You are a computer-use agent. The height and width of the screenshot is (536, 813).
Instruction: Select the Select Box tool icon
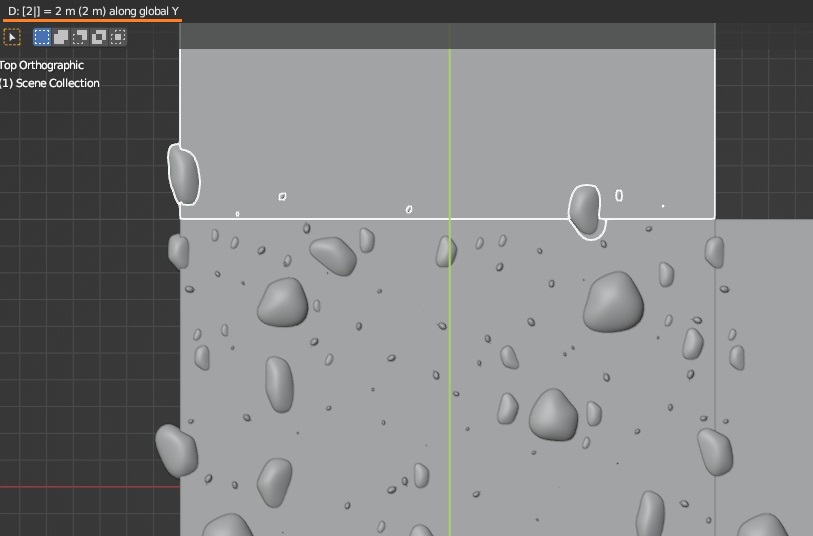coord(12,37)
